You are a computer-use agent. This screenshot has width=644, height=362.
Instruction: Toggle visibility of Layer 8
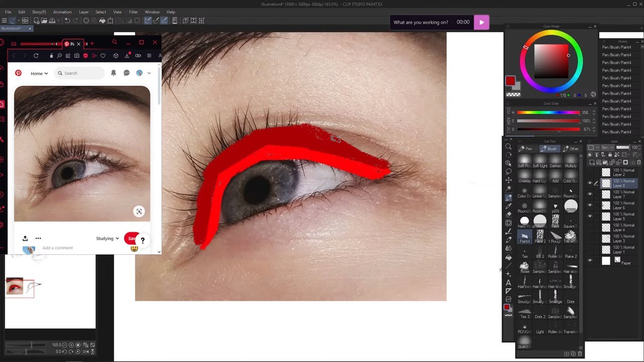590,184
